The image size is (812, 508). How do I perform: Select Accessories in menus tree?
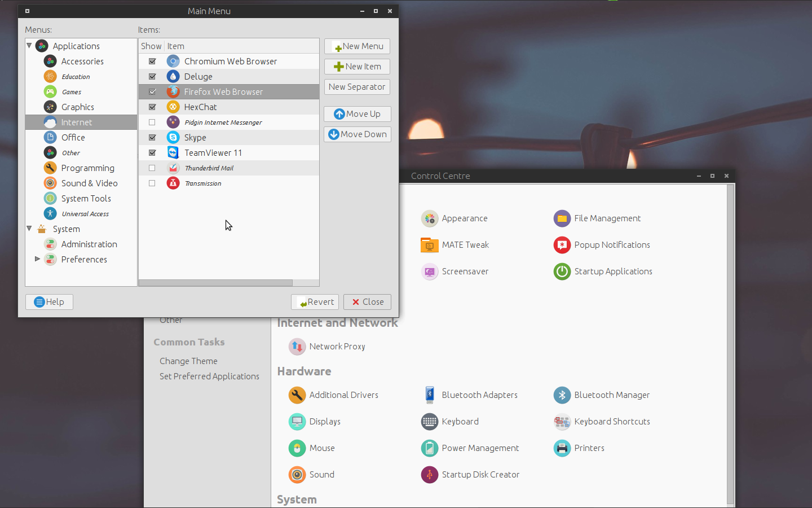pos(82,61)
